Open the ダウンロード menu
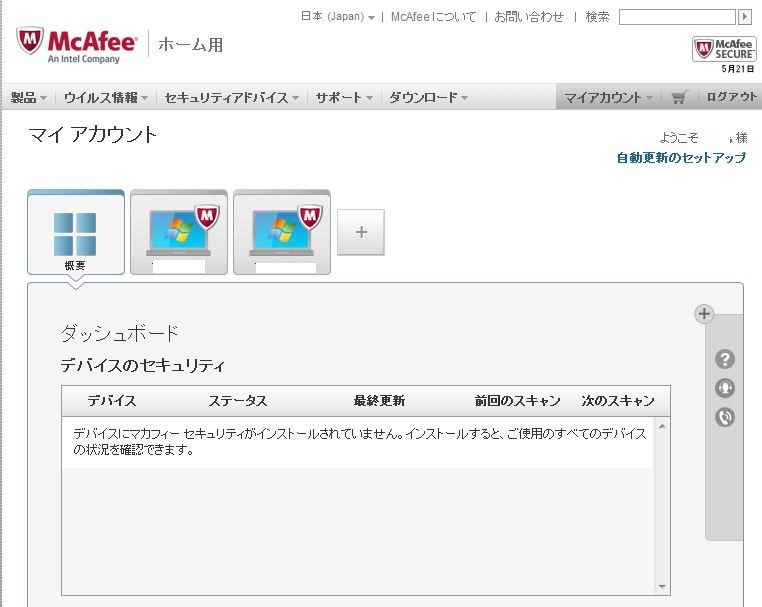Image resolution: width=762 pixels, height=607 pixels. pyautogui.click(x=428, y=97)
